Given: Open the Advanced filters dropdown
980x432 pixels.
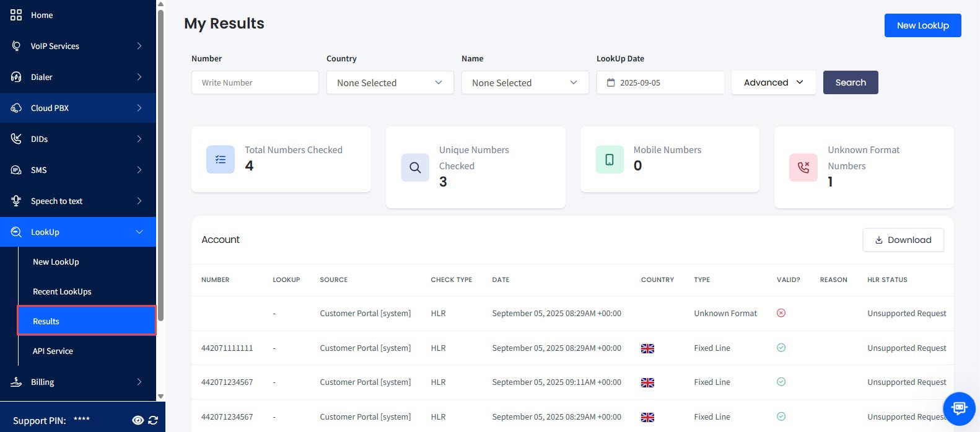Looking at the screenshot, I should point(773,82).
